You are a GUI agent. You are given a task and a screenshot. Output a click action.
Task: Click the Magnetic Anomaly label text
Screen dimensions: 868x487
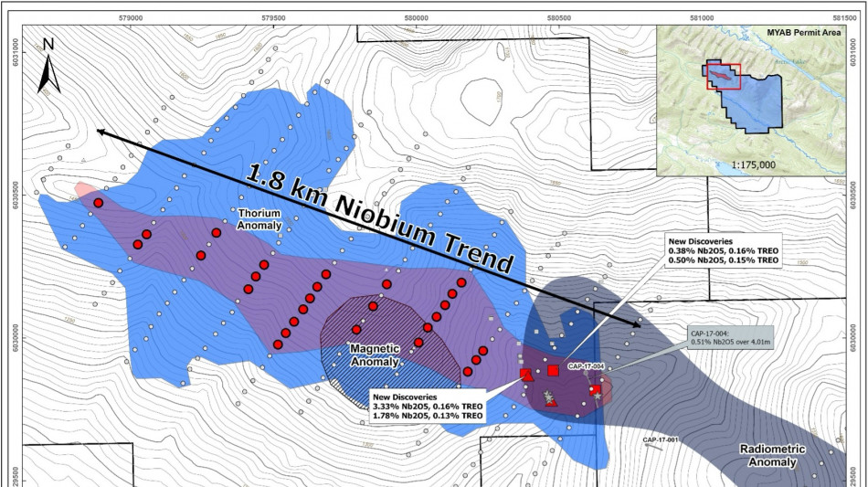coord(375,355)
